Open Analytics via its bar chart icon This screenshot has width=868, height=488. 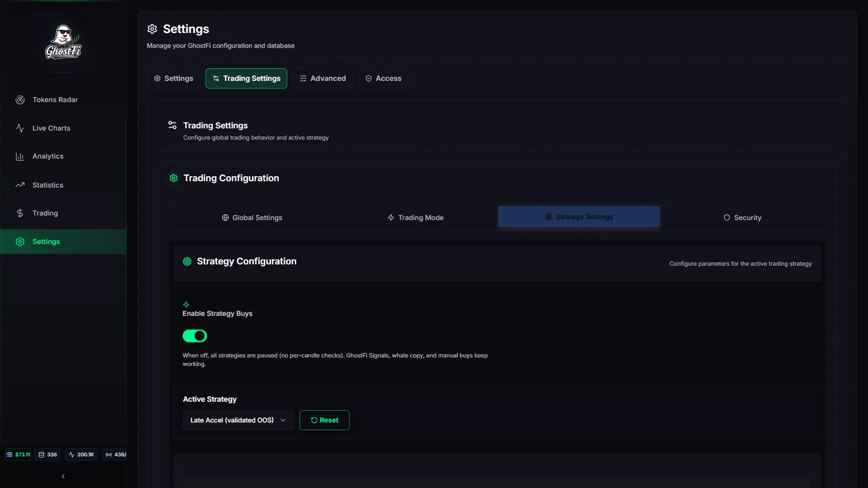pos(20,156)
